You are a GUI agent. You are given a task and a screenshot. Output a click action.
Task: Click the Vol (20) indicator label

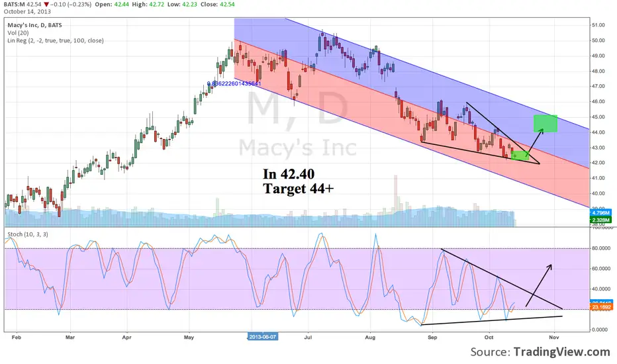(x=18, y=33)
